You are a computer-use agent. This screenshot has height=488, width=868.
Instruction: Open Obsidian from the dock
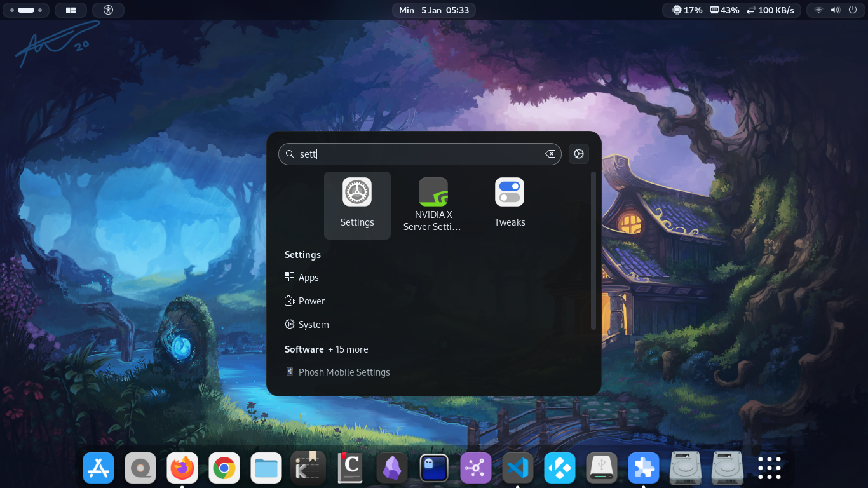[x=392, y=468]
